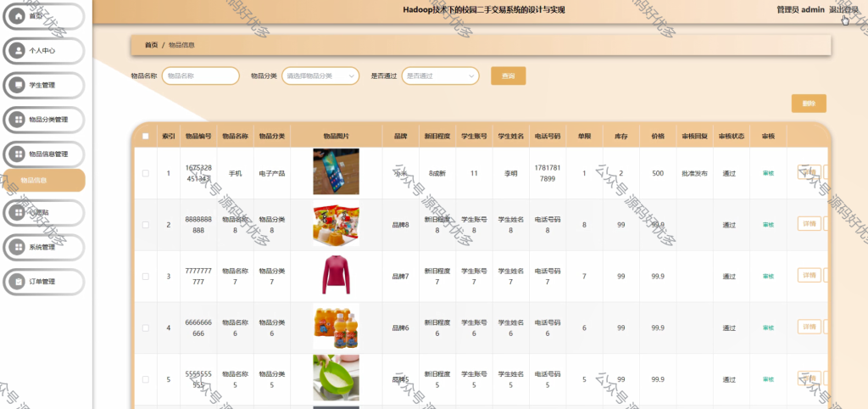This screenshot has height=409, width=868.
Task: Click the 物品信息管理 grid icon
Action: click(18, 154)
